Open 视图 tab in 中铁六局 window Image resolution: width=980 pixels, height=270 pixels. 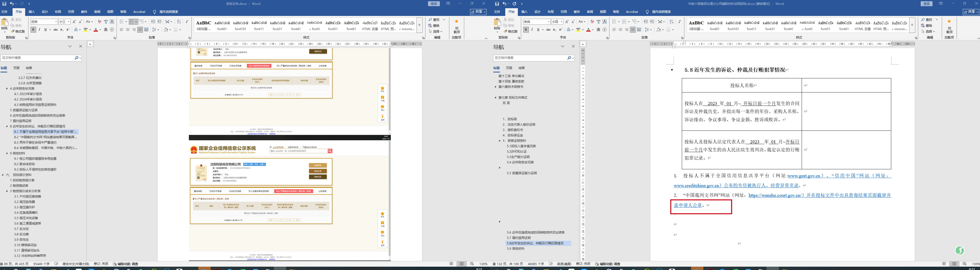[603, 12]
